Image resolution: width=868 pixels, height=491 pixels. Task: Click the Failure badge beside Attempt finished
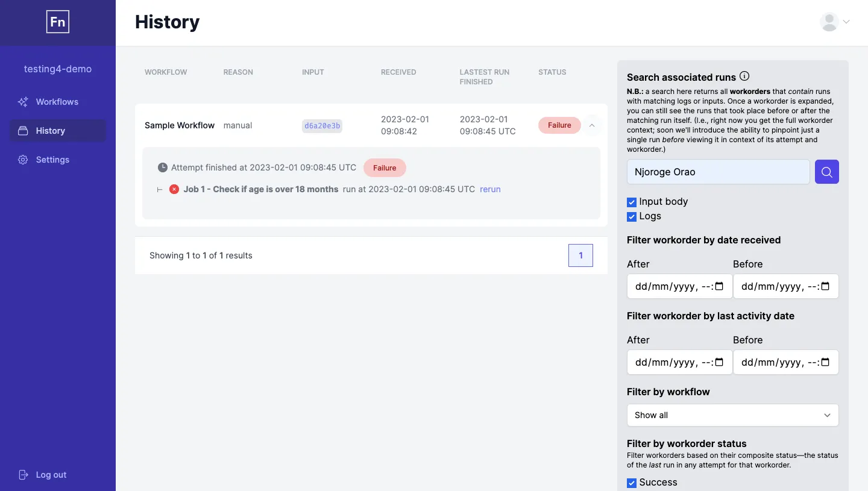point(385,168)
